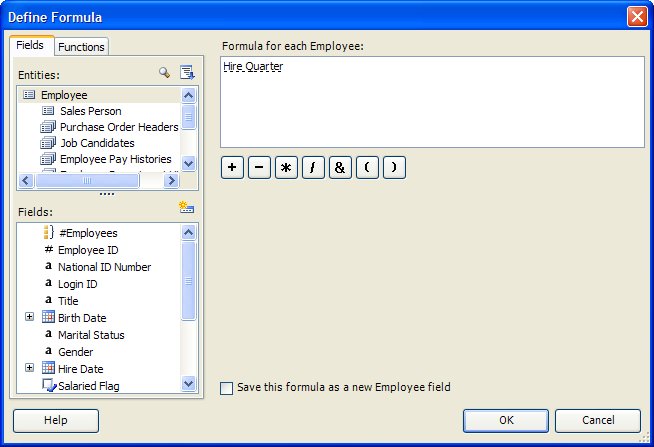Expand the Birth Date field
The height and width of the screenshot is (447, 654).
[x=29, y=318]
